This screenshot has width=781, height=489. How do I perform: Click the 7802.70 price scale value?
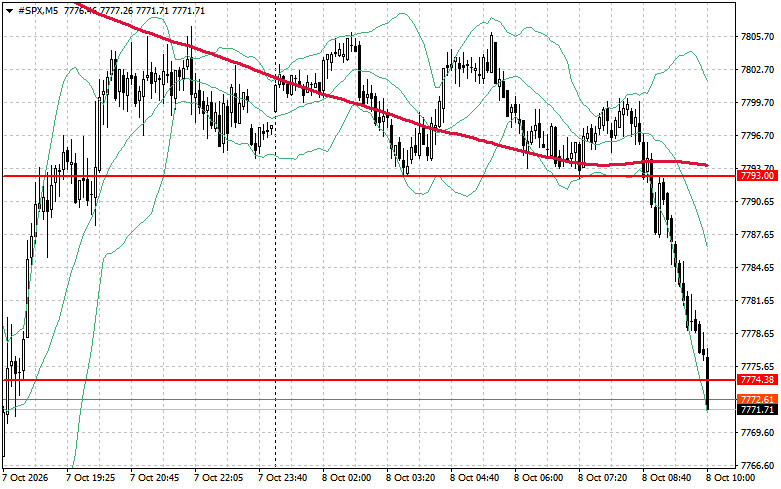[x=757, y=70]
